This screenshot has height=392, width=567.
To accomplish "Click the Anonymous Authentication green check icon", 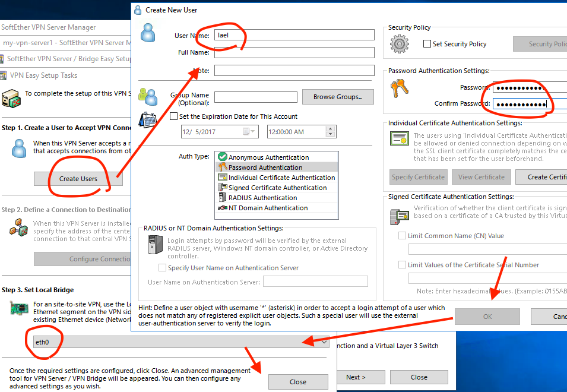I will tap(223, 157).
